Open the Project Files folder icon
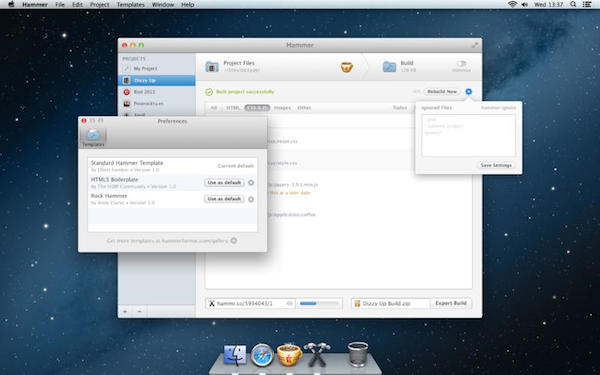Screen dimensions: 600x375 pos(212,67)
